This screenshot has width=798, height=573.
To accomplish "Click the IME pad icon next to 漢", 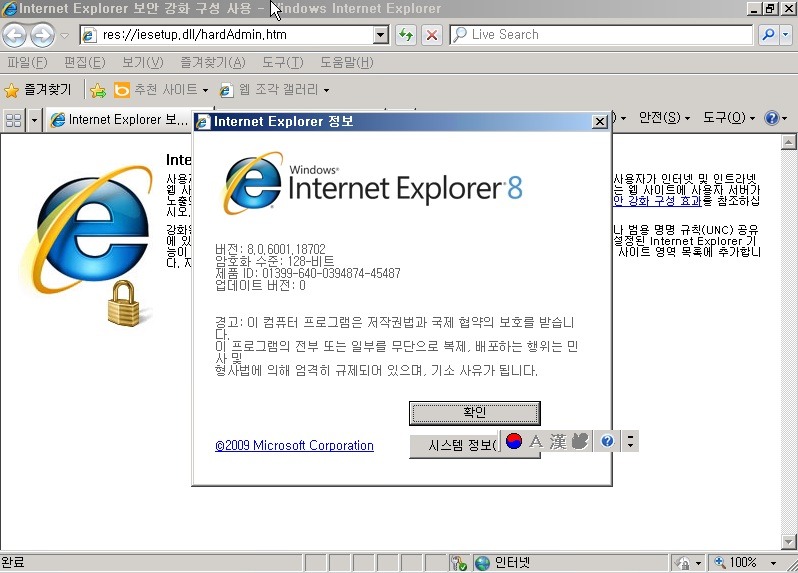I will pos(580,441).
